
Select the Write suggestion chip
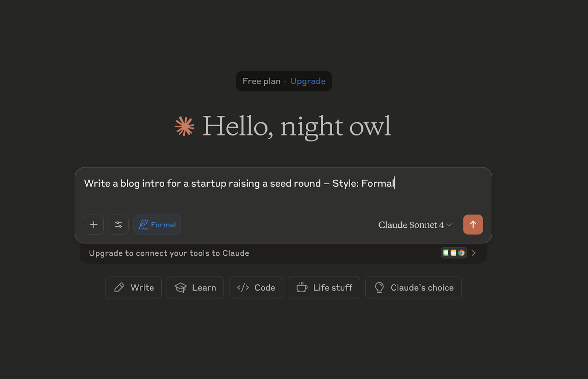133,288
